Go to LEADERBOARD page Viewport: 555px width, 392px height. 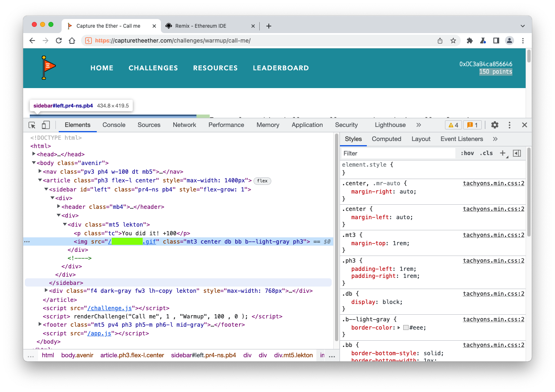tap(281, 68)
